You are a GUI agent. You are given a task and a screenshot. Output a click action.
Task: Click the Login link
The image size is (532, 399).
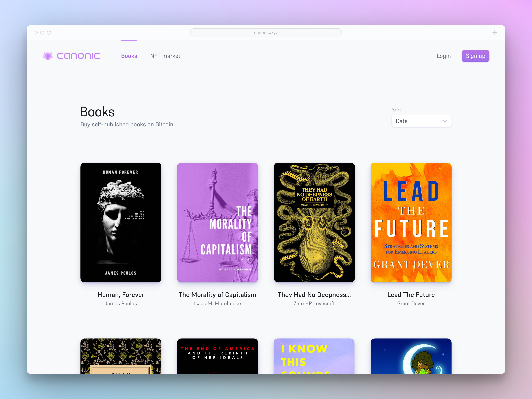tap(444, 56)
